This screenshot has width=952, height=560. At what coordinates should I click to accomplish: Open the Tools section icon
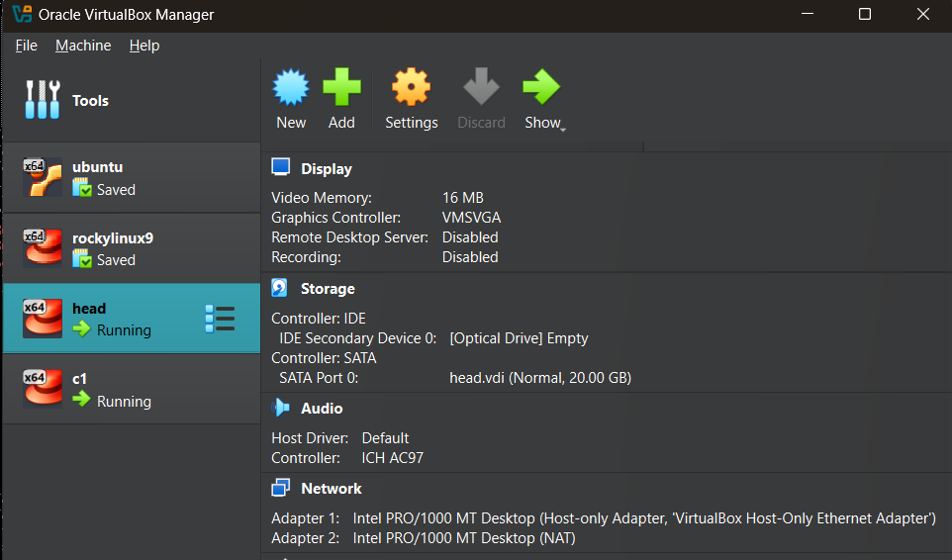pos(43,100)
